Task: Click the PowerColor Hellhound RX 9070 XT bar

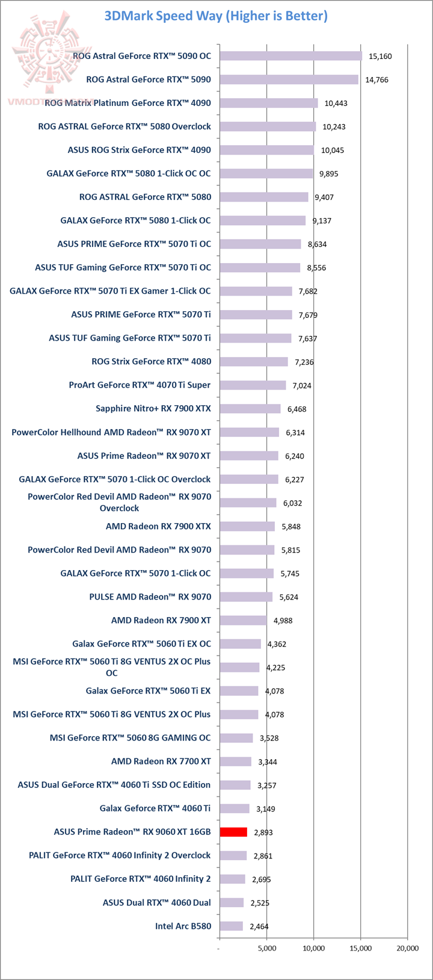Action: (249, 432)
